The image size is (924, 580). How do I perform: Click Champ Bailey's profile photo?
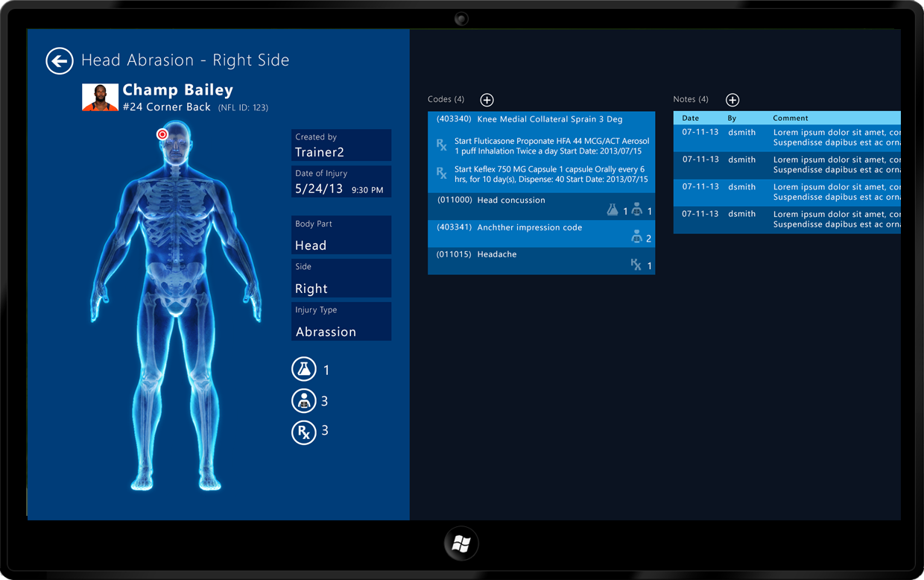pos(100,97)
